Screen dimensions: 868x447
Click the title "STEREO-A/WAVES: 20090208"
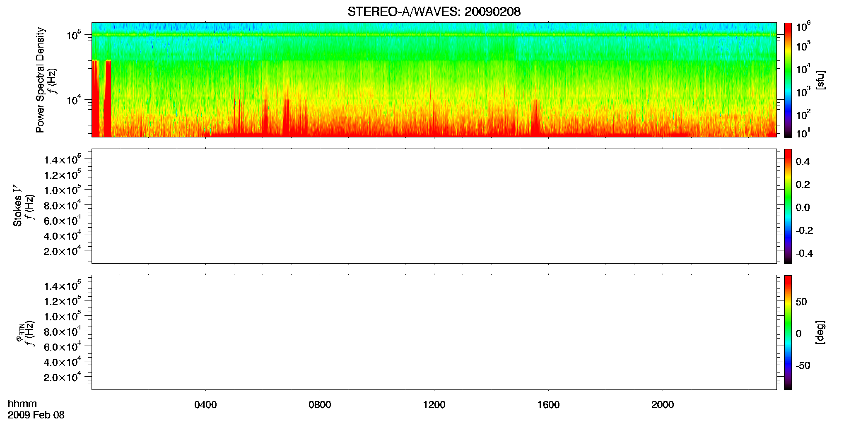click(x=434, y=12)
